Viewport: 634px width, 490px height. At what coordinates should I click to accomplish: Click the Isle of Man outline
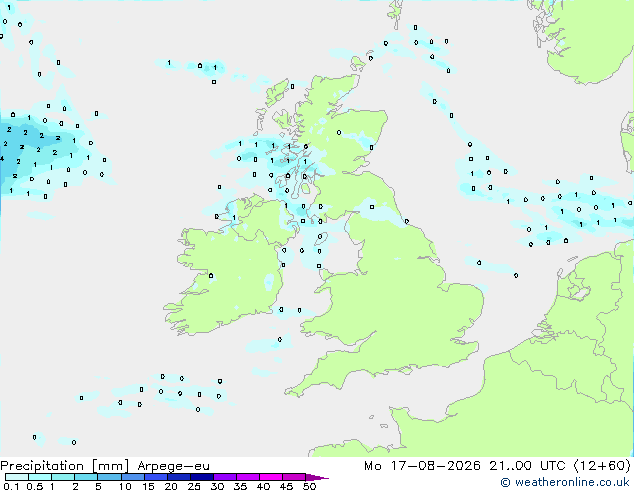point(321,238)
